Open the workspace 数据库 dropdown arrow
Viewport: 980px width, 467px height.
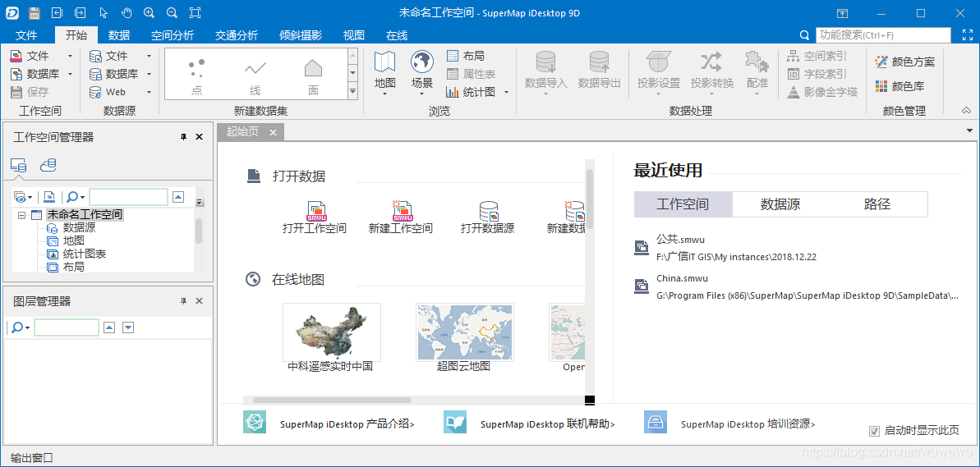coord(70,75)
